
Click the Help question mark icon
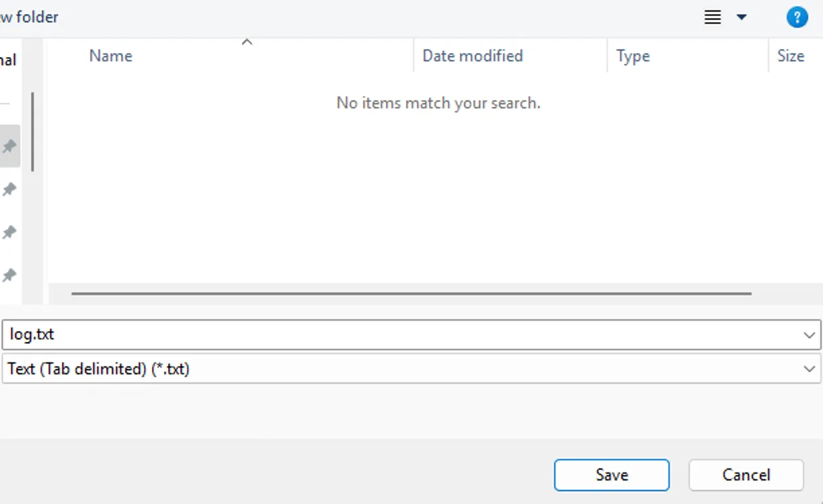[797, 17]
